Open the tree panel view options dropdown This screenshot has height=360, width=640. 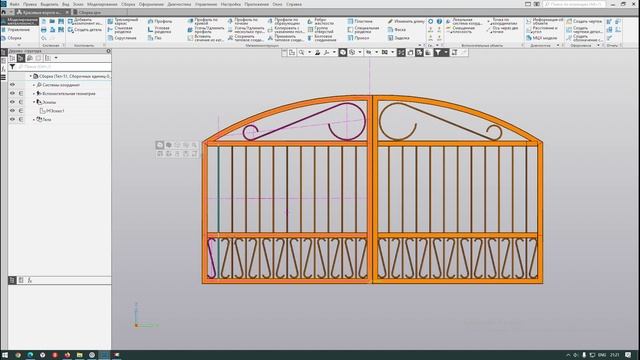pyautogui.click(x=56, y=58)
